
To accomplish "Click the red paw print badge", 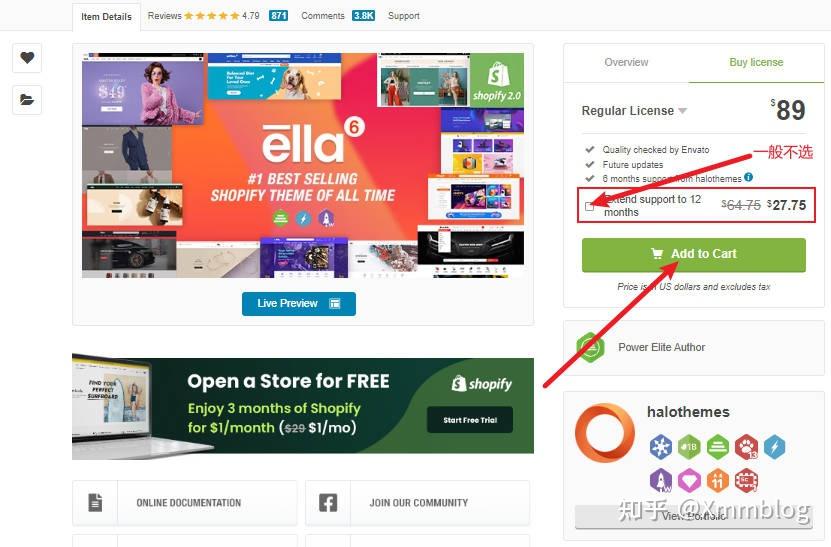I will coord(746,447).
